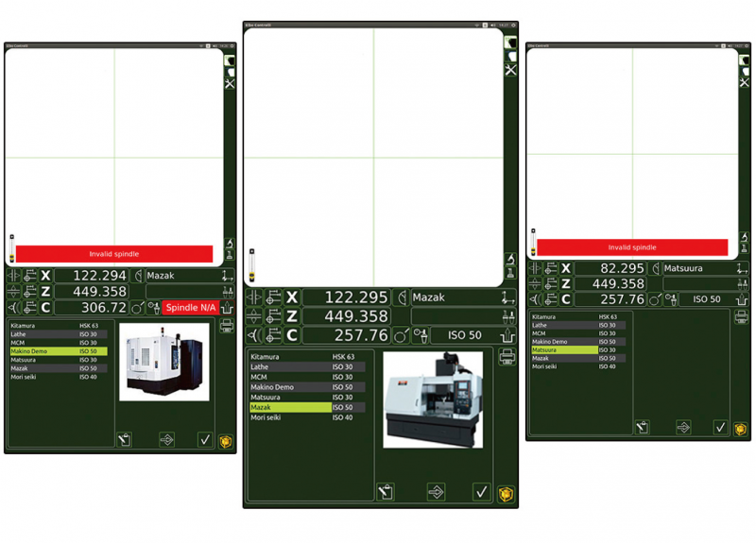756x543 pixels.
Task: Open the Mazak machine origin field in center window
Action: pyautogui.click(x=464, y=297)
